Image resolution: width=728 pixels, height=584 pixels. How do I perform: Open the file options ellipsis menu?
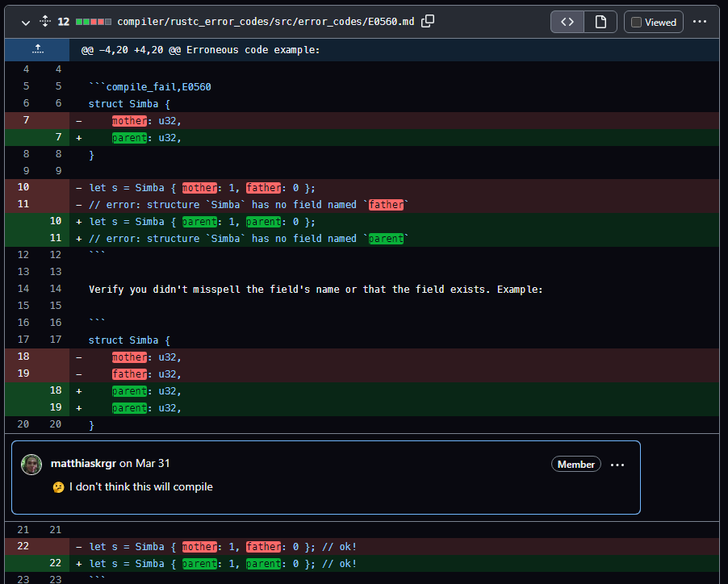tap(700, 22)
